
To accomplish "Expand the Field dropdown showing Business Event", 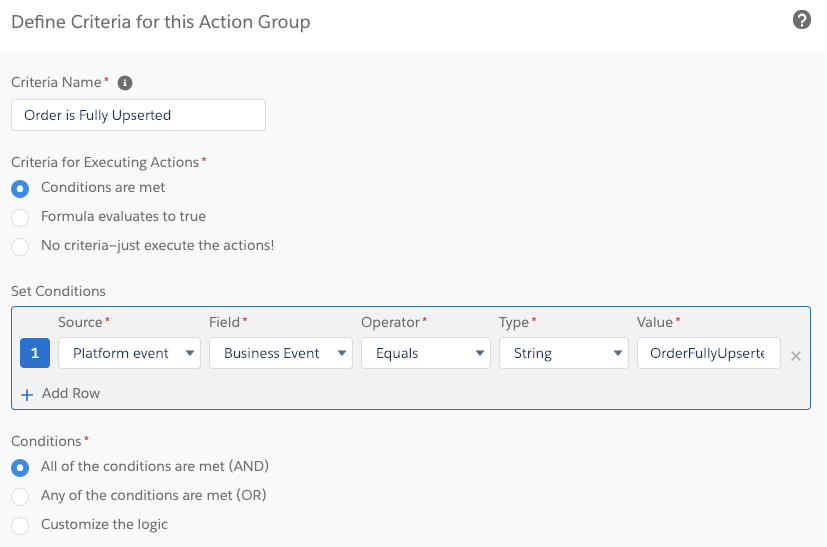I will (280, 353).
